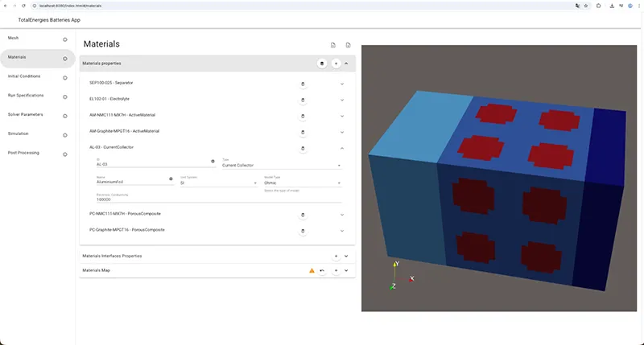Expand the SEP100-025 Separator row
Screen dimensions: 644x345
341,84
